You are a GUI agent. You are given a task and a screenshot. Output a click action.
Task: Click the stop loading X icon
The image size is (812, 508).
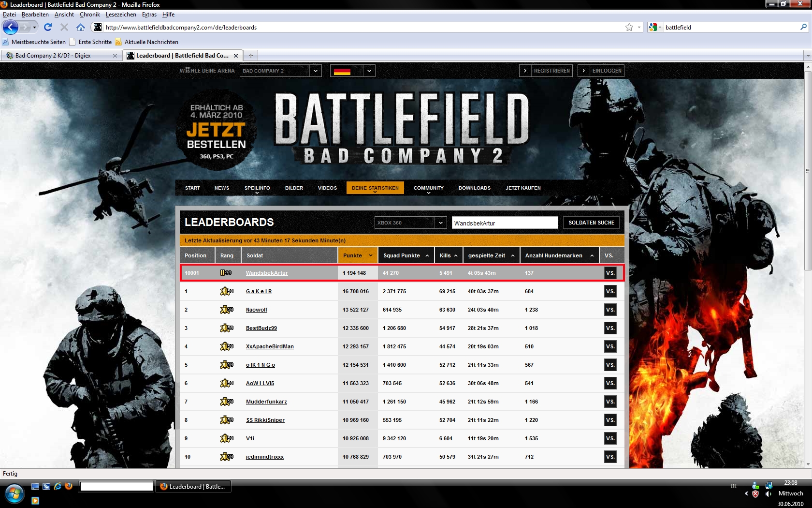[x=64, y=27]
